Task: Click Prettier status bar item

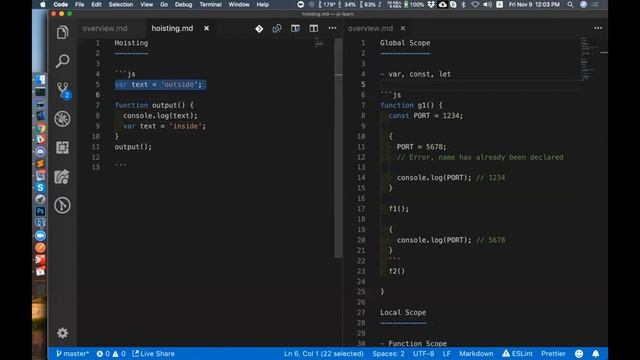Action: tap(553, 353)
